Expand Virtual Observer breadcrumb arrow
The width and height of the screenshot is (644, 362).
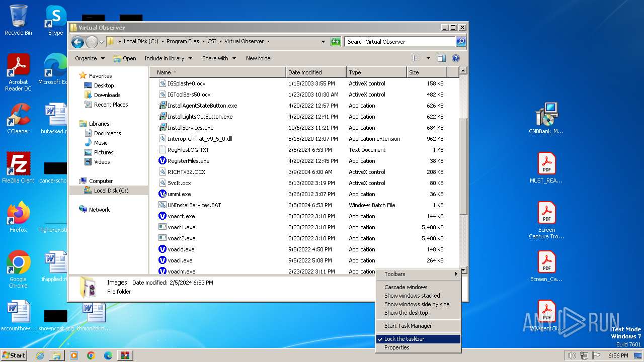click(x=268, y=42)
